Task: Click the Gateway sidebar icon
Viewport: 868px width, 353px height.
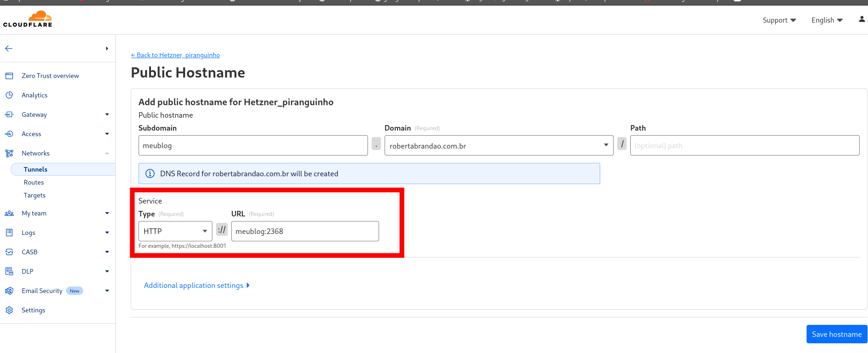Action: [9, 114]
